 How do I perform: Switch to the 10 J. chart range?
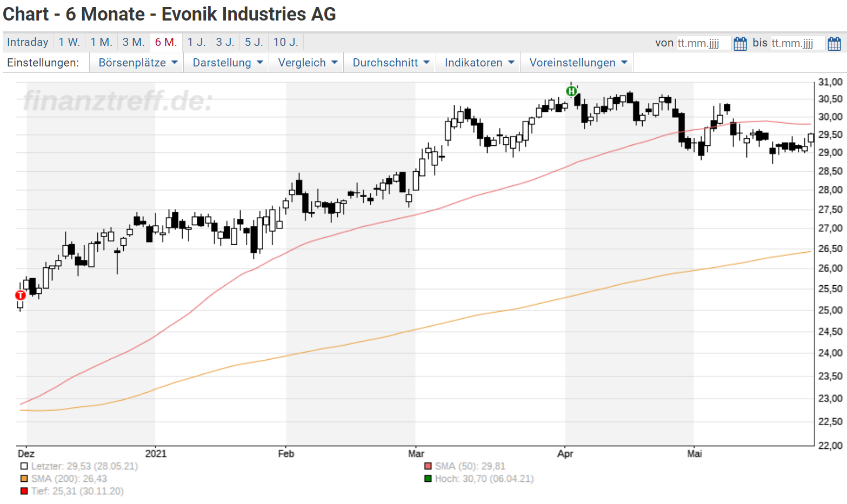(x=286, y=42)
